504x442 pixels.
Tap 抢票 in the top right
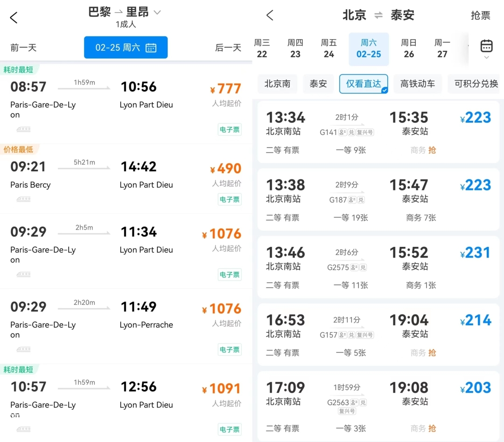click(481, 15)
